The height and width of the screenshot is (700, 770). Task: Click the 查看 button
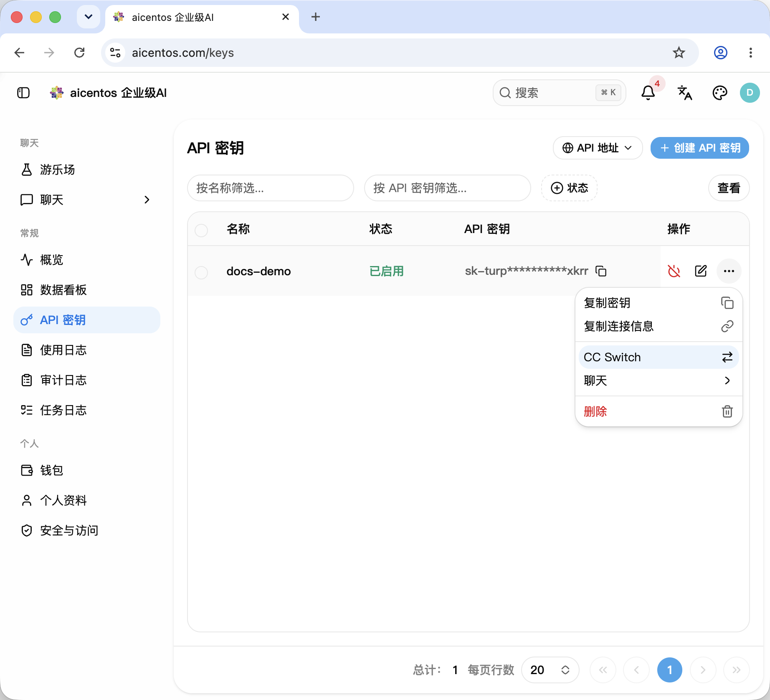pos(729,188)
